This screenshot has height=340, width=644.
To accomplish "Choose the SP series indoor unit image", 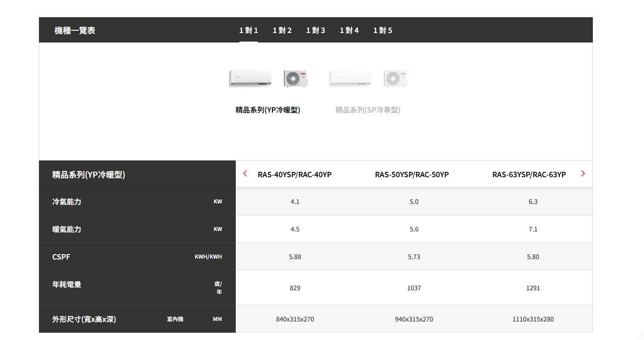I will coord(350,78).
